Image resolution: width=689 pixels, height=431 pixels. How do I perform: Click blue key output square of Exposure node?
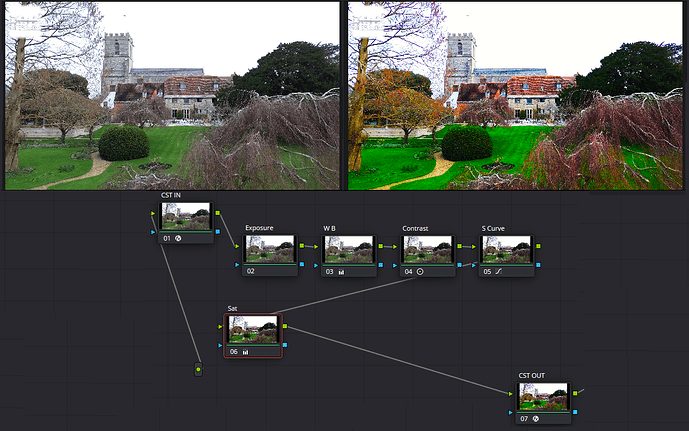click(x=301, y=265)
